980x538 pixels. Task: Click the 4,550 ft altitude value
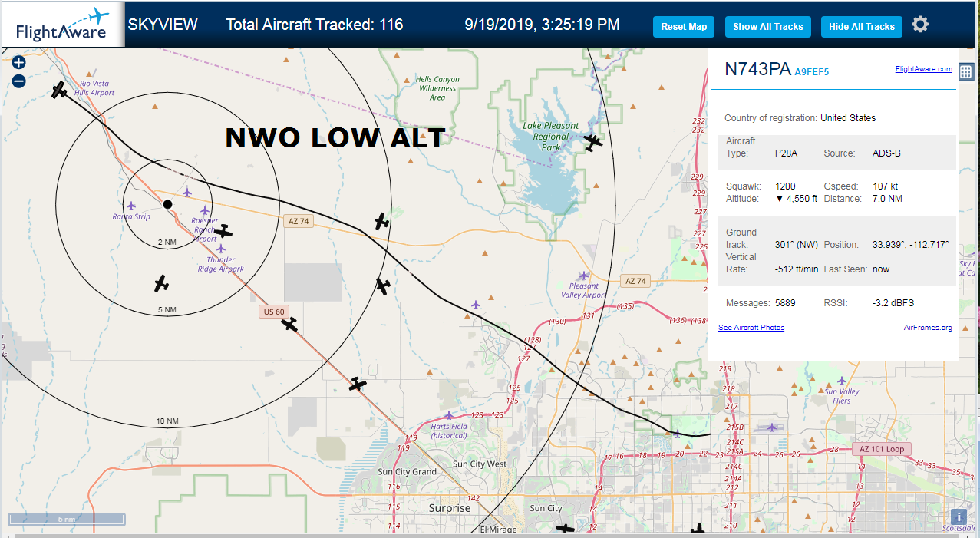(x=796, y=199)
